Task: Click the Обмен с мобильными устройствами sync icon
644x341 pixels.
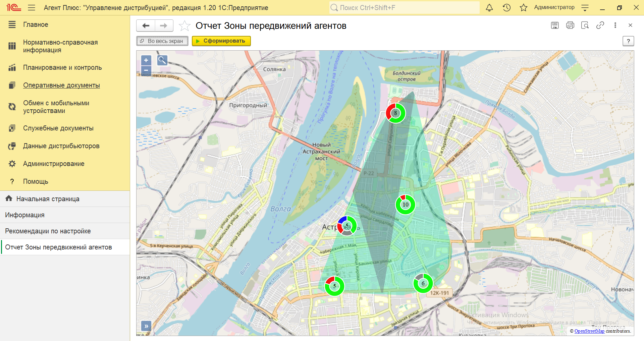Action: (12, 107)
